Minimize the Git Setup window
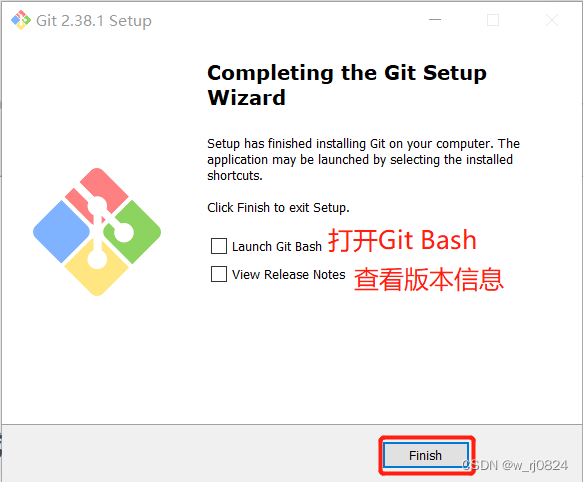583x482 pixels. click(x=435, y=20)
